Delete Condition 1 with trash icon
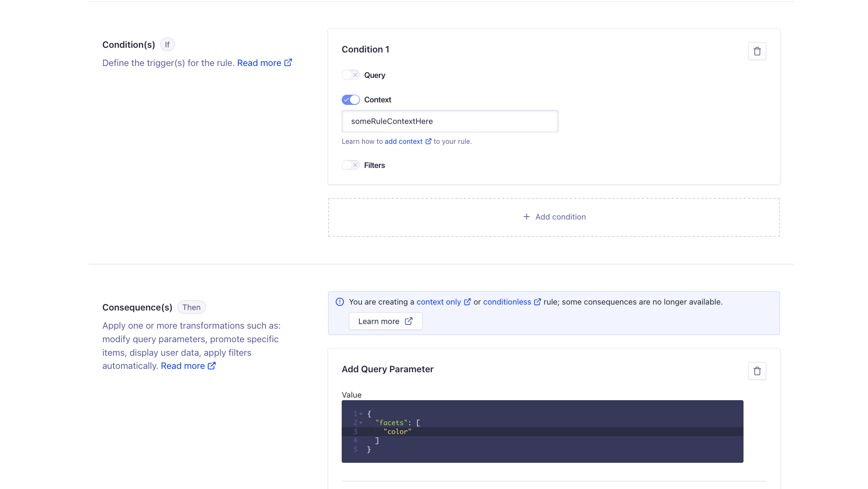Screen dimensions: 868x489 coord(757,51)
